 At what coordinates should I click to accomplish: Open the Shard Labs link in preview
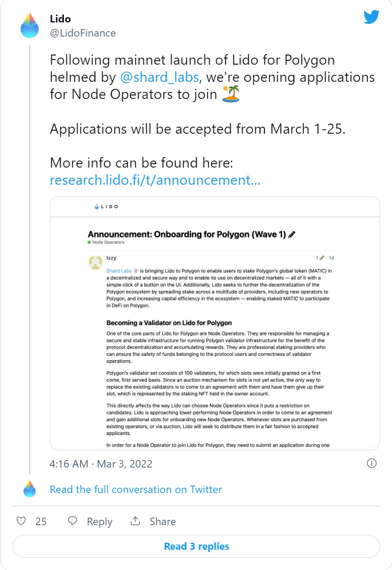click(119, 271)
